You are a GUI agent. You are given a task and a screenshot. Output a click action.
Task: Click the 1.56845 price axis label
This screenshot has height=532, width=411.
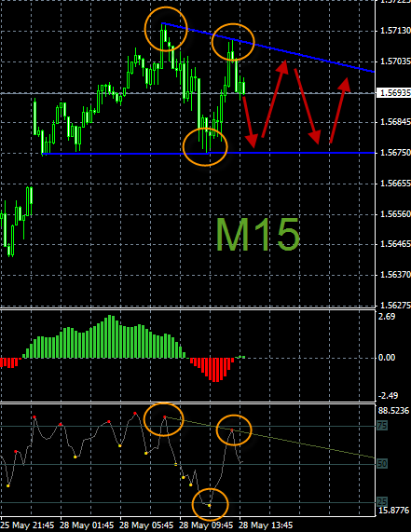tap(395, 122)
